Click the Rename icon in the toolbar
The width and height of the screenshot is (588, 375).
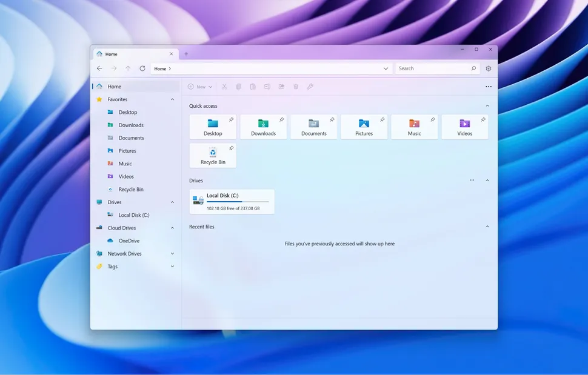[267, 87]
